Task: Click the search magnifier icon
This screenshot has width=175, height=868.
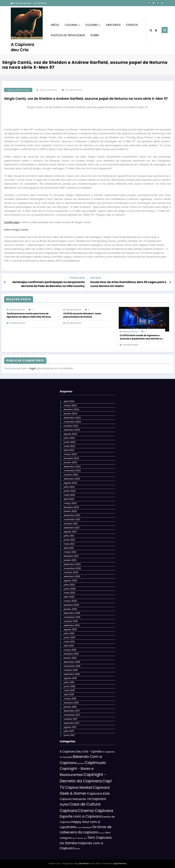Action: [151, 30]
